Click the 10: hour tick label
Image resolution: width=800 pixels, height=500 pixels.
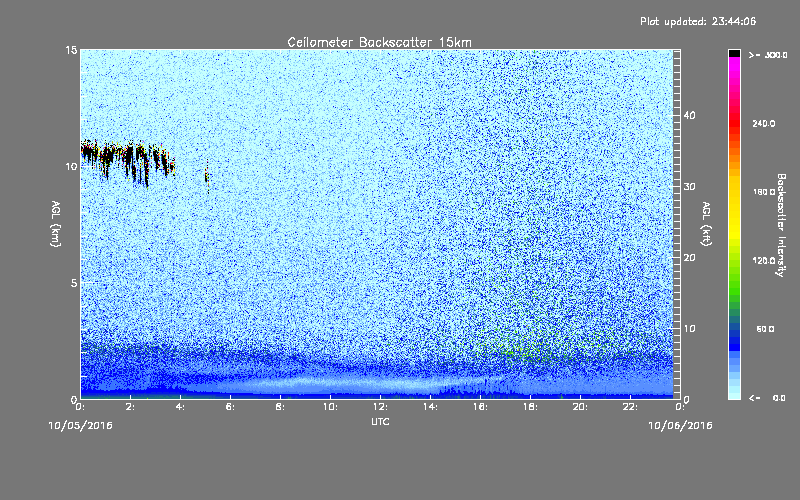pyautogui.click(x=330, y=407)
